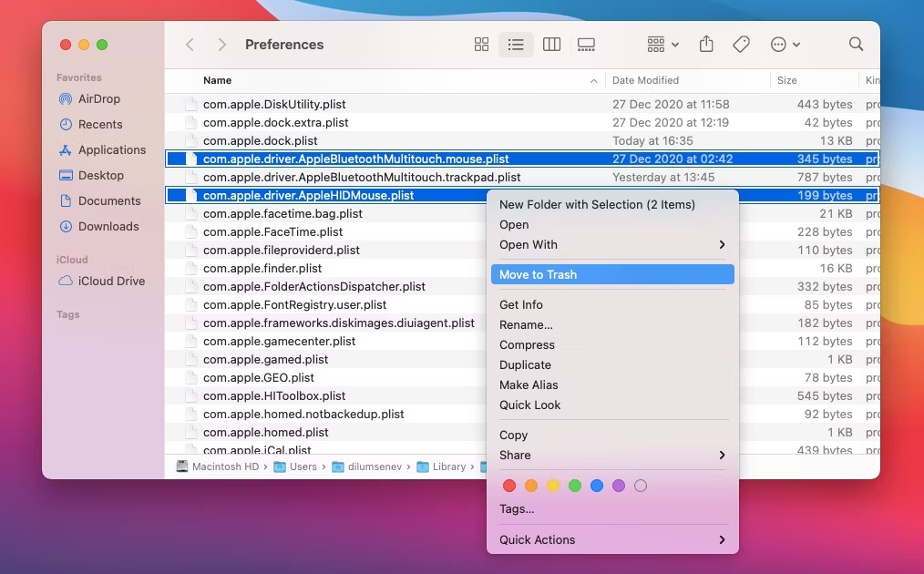This screenshot has height=574, width=924.
Task: Open iCloud Drive in the sidebar
Action: [x=111, y=281]
